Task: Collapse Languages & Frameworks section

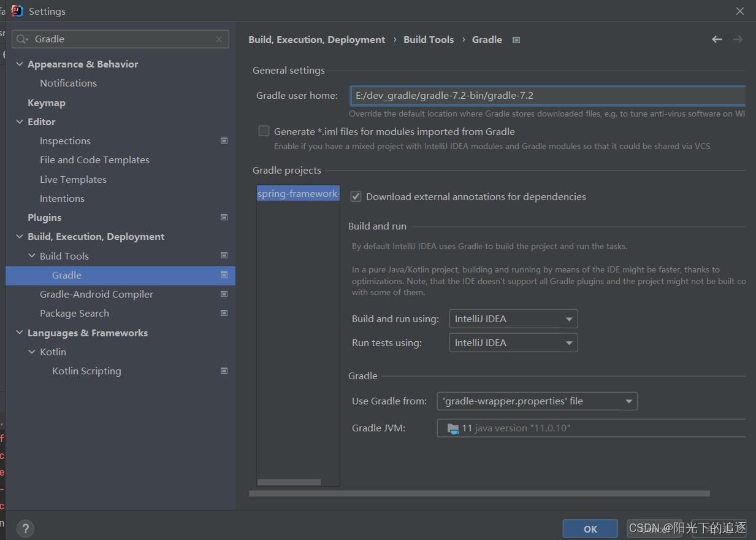Action: [20, 333]
